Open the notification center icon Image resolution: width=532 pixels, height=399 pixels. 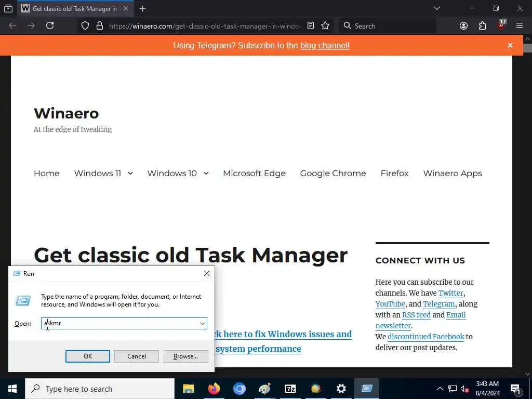(515, 389)
